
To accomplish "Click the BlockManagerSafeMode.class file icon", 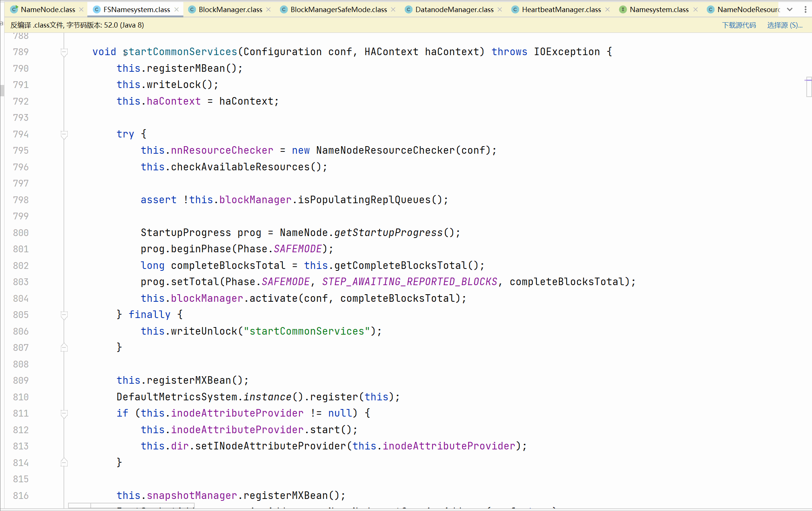I will point(284,9).
